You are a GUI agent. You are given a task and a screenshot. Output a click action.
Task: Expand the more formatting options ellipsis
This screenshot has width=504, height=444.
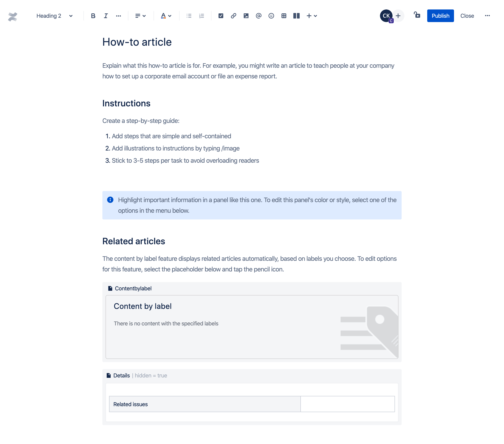118,16
